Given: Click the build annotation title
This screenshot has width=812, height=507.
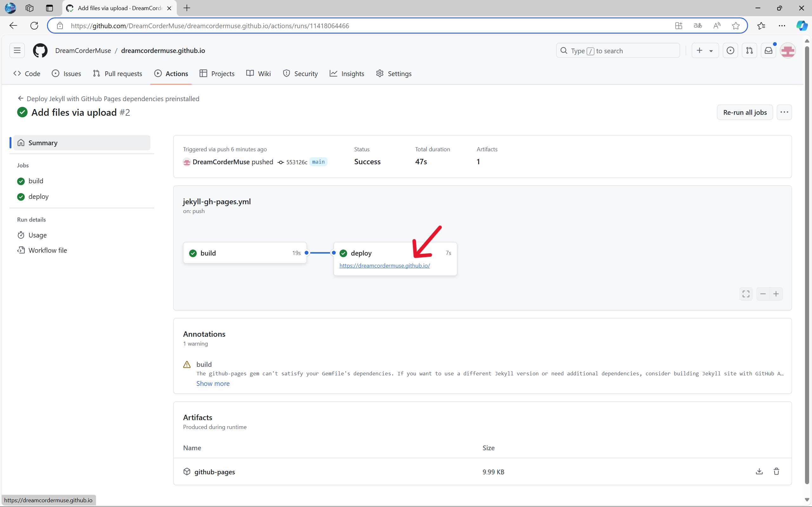Looking at the screenshot, I should pyautogui.click(x=204, y=364).
